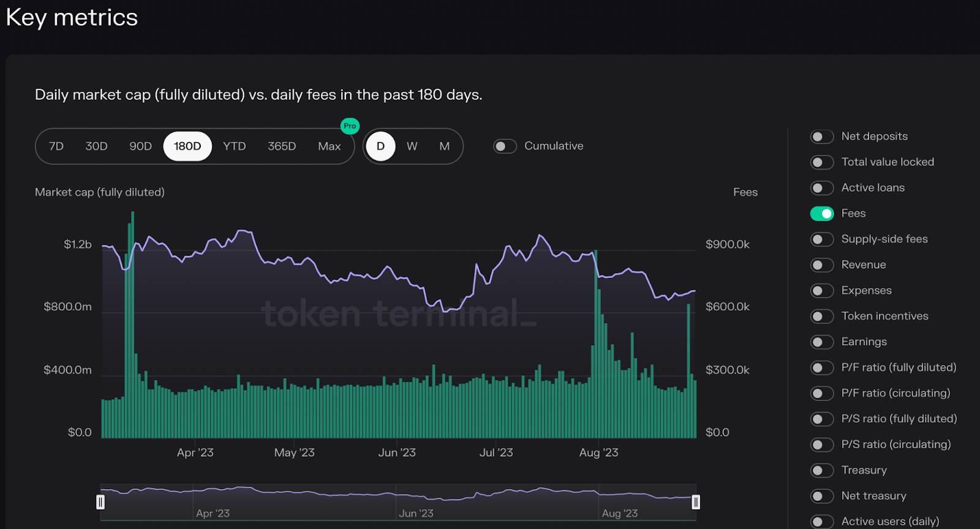Select the 7D time range
The image size is (980, 529).
[56, 146]
